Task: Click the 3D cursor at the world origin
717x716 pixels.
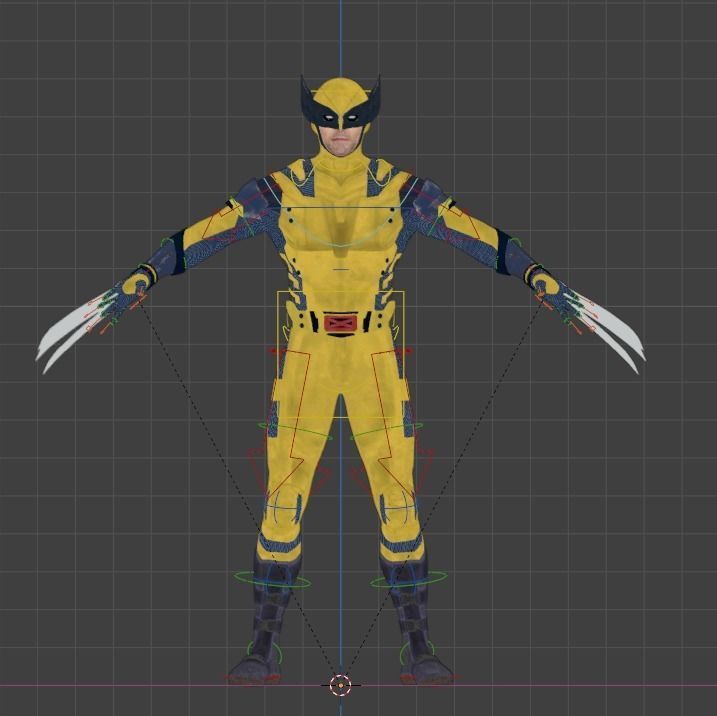Action: tap(340, 685)
